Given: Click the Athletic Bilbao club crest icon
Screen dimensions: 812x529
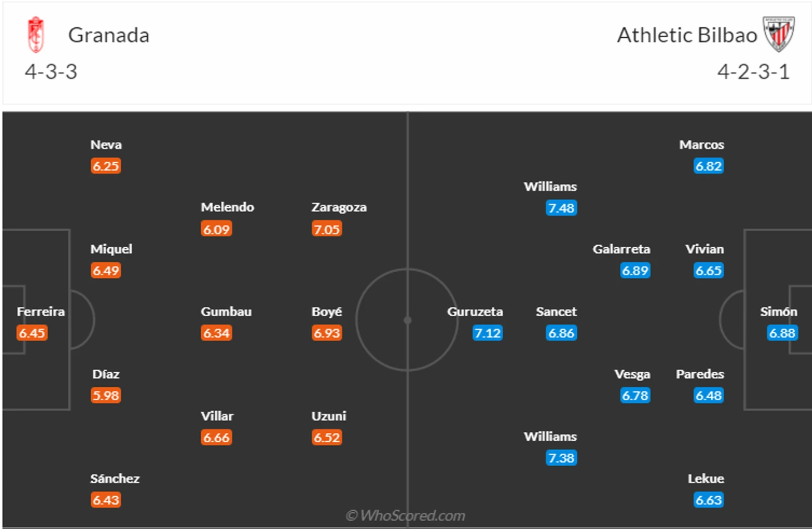Looking at the screenshot, I should point(779,34).
